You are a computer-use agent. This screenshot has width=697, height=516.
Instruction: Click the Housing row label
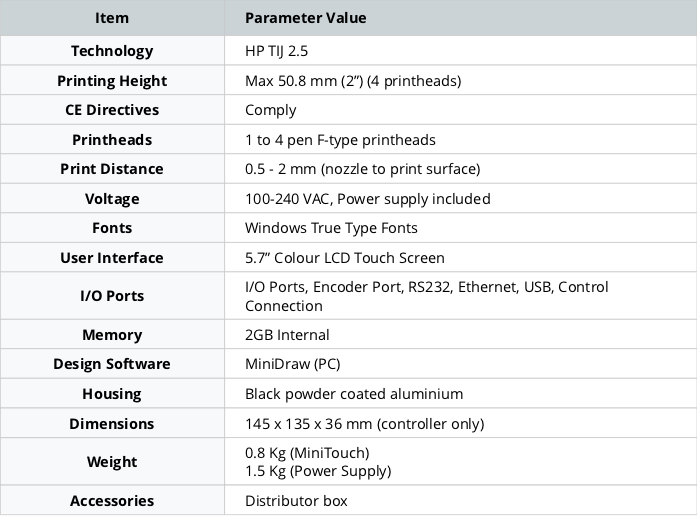[x=112, y=394]
